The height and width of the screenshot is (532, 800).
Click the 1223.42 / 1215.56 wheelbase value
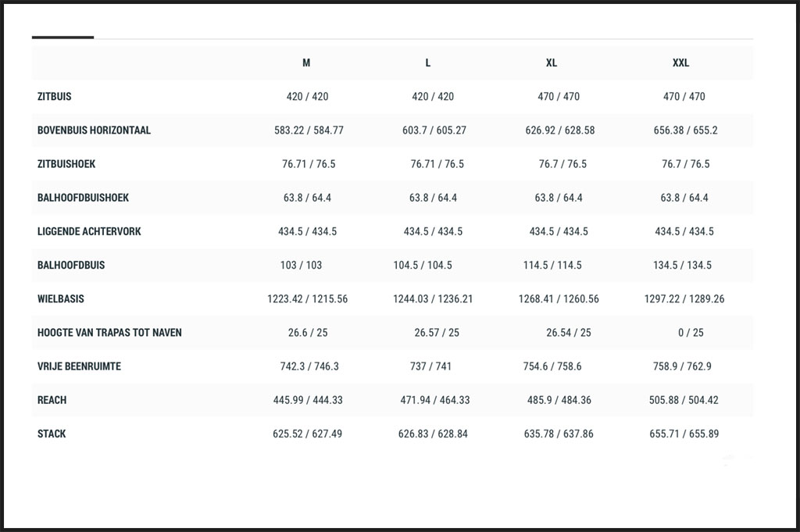(307, 298)
